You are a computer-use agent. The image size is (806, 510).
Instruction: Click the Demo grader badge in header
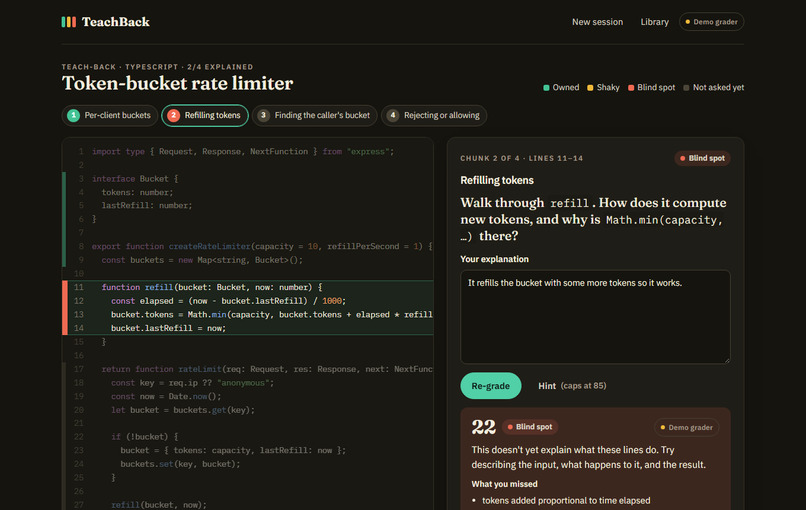tap(711, 22)
